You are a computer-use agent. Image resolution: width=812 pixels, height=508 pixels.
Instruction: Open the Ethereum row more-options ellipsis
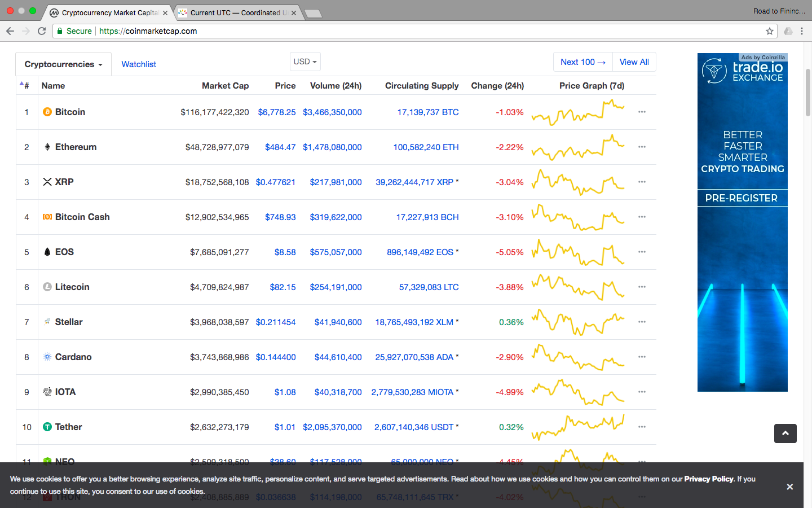click(x=642, y=147)
